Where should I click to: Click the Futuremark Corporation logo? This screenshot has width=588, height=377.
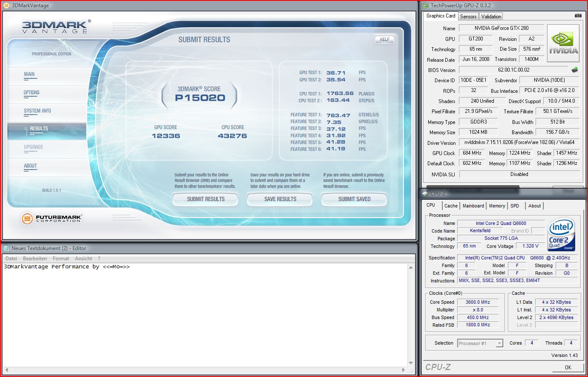click(52, 219)
